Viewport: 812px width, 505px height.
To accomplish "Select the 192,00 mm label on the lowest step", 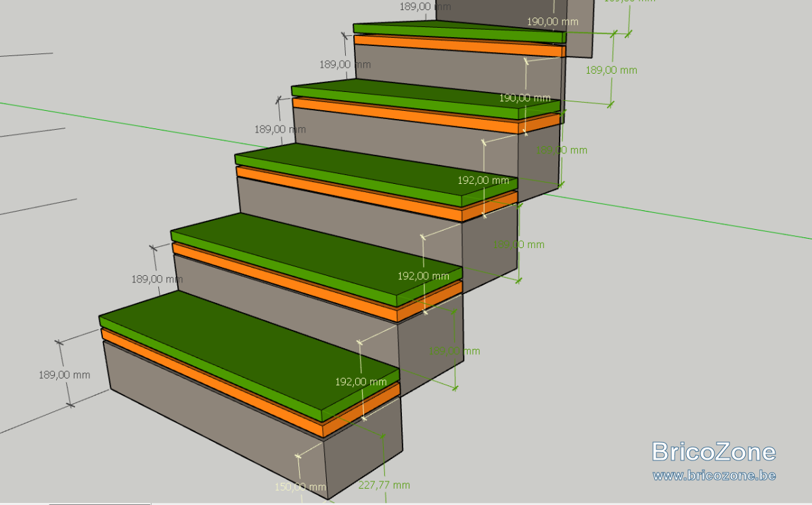I will coord(361,382).
